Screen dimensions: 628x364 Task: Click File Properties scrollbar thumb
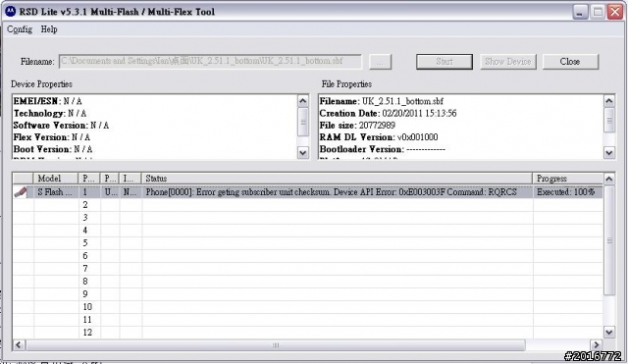[609, 120]
